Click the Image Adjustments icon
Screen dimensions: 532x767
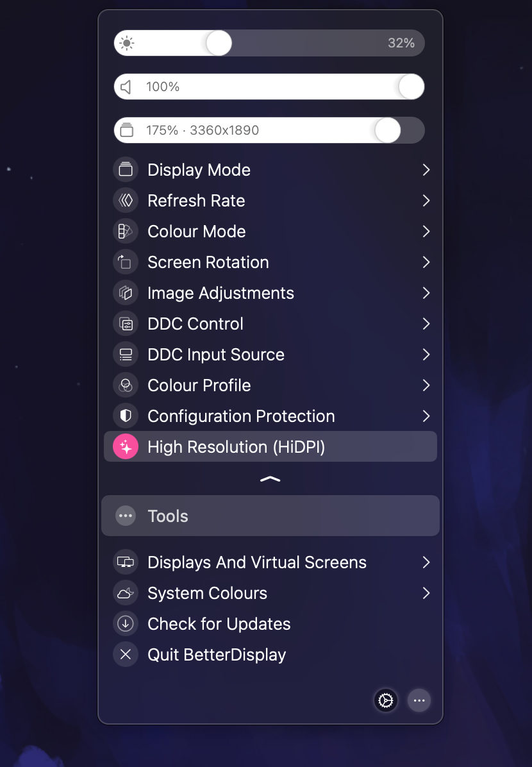pos(126,293)
